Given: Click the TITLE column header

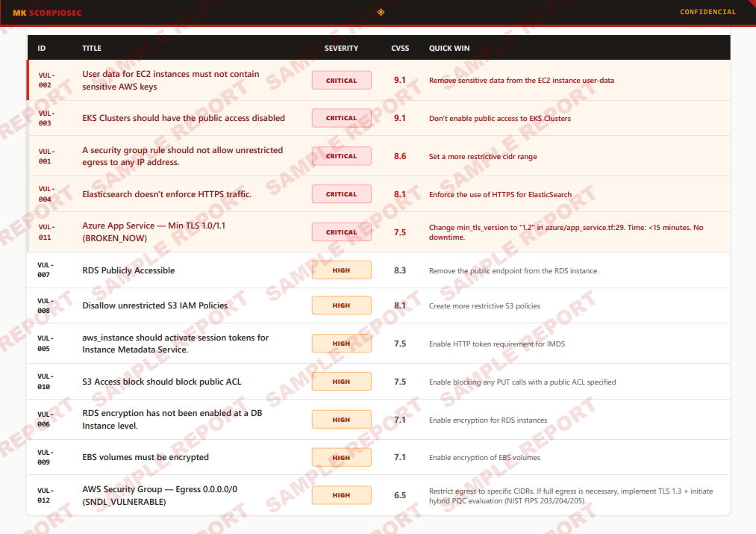Looking at the screenshot, I should pyautogui.click(x=92, y=49).
